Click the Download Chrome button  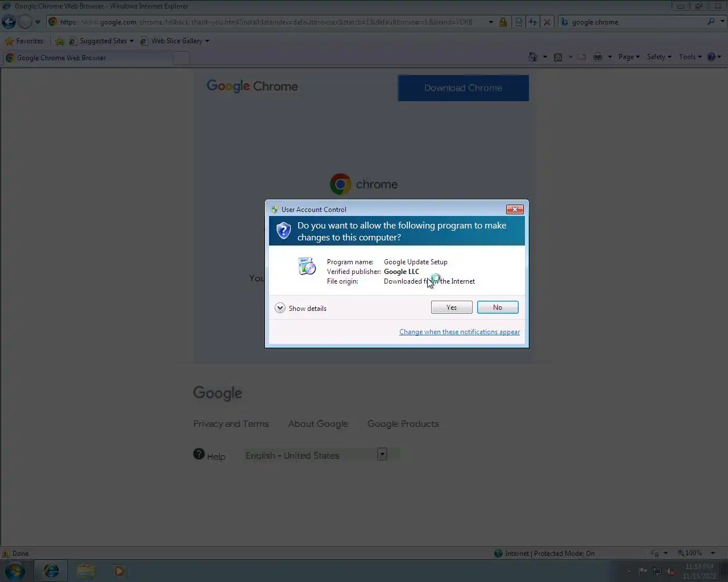click(x=463, y=88)
